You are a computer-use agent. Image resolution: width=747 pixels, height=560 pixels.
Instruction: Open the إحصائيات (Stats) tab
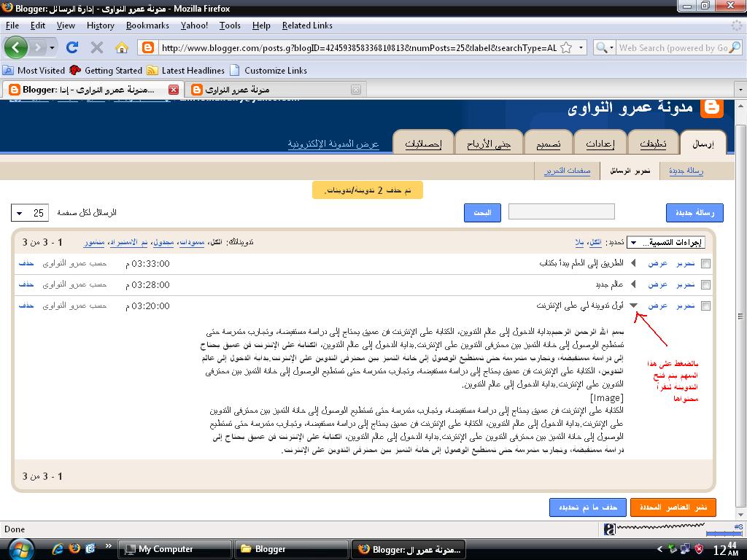coord(423,144)
